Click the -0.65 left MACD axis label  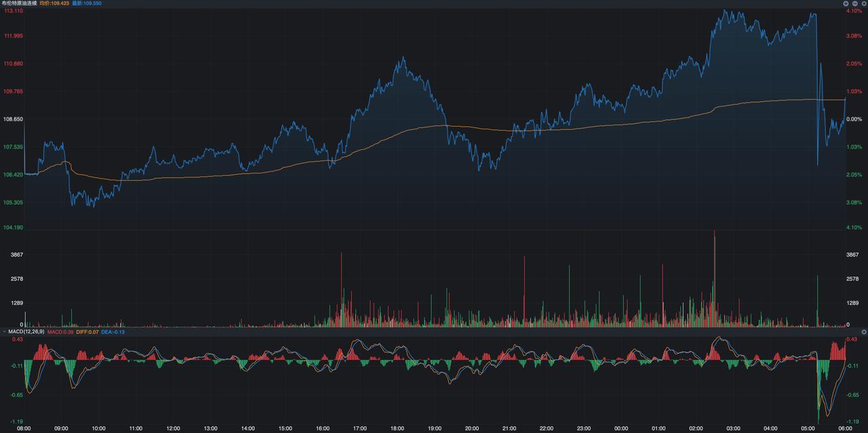(16, 394)
